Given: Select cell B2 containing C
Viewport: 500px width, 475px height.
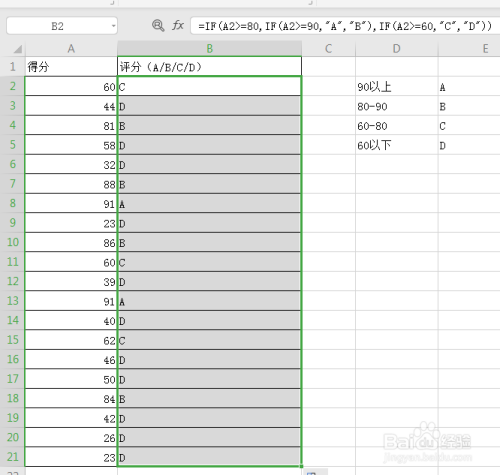Looking at the screenshot, I should point(209,87).
